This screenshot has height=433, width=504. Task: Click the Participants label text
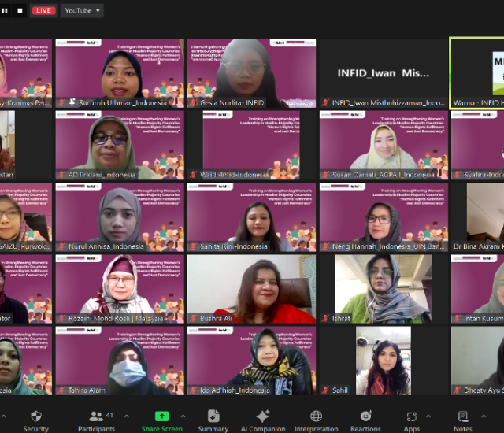96,429
